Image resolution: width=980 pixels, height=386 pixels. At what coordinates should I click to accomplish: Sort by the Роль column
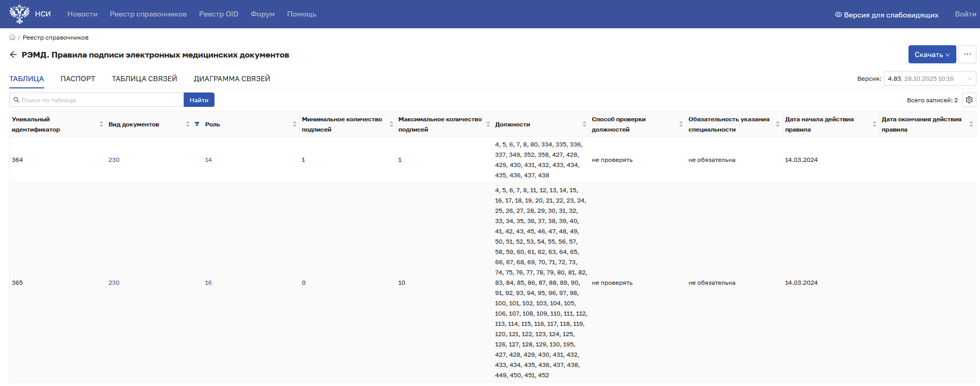[x=294, y=124]
